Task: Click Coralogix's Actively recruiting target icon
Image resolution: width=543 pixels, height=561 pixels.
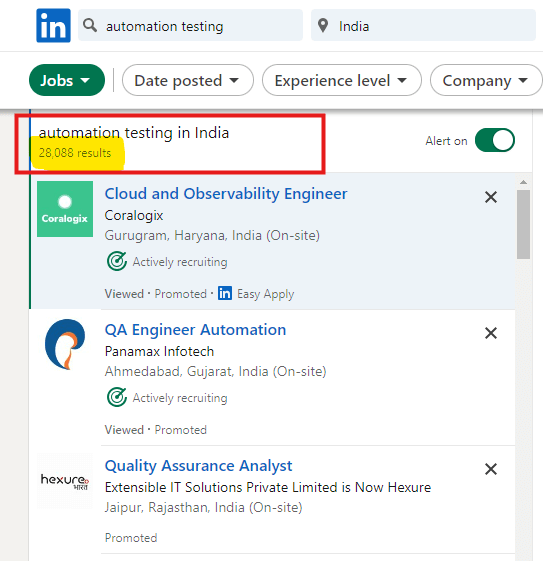Action: pyautogui.click(x=117, y=262)
